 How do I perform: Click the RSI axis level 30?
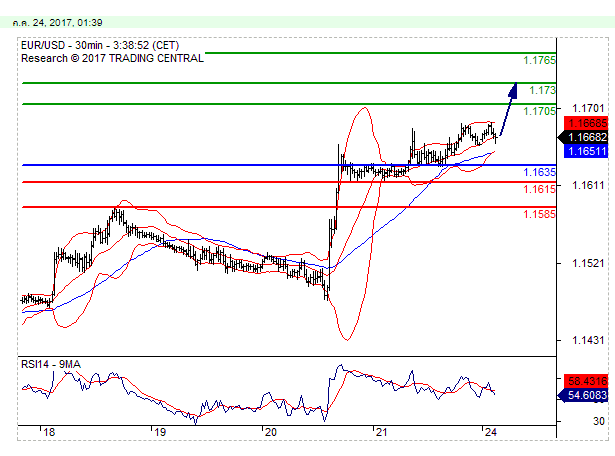[599, 421]
